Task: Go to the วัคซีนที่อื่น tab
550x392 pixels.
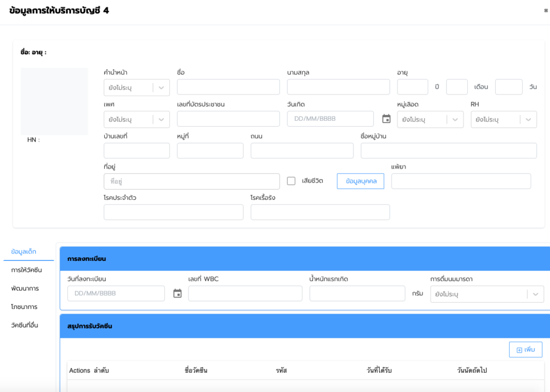Action: (25, 325)
